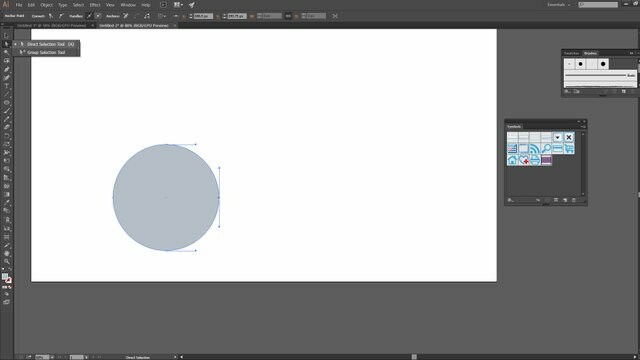Image resolution: width=640 pixels, height=360 pixels.
Task: Cut path at selected anchor points
Action: [147, 16]
